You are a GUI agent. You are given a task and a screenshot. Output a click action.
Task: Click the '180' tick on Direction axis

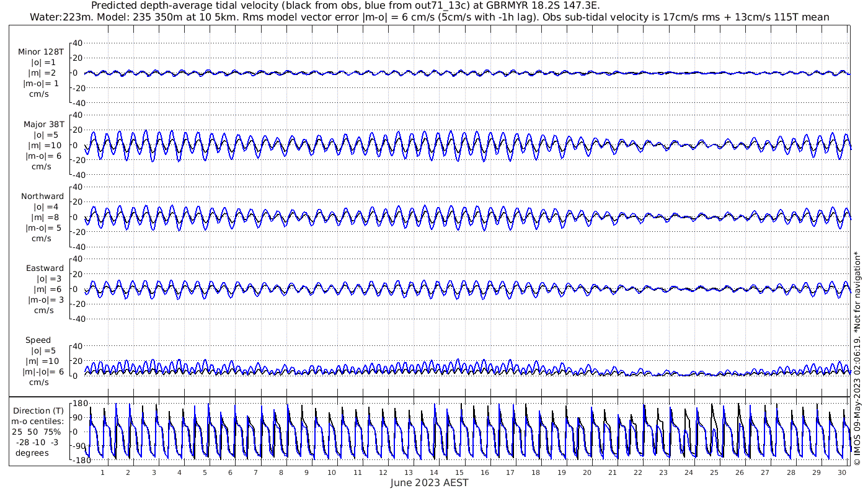(79, 404)
